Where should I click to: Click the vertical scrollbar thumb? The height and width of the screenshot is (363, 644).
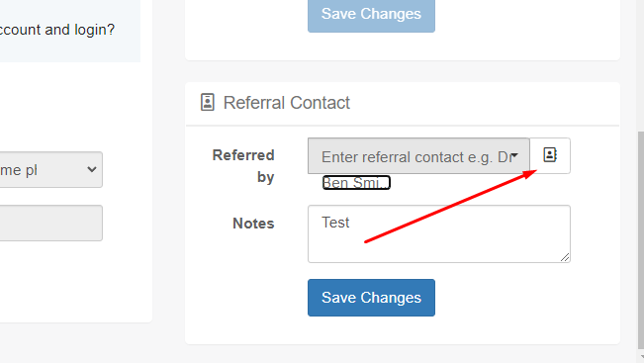point(641,240)
